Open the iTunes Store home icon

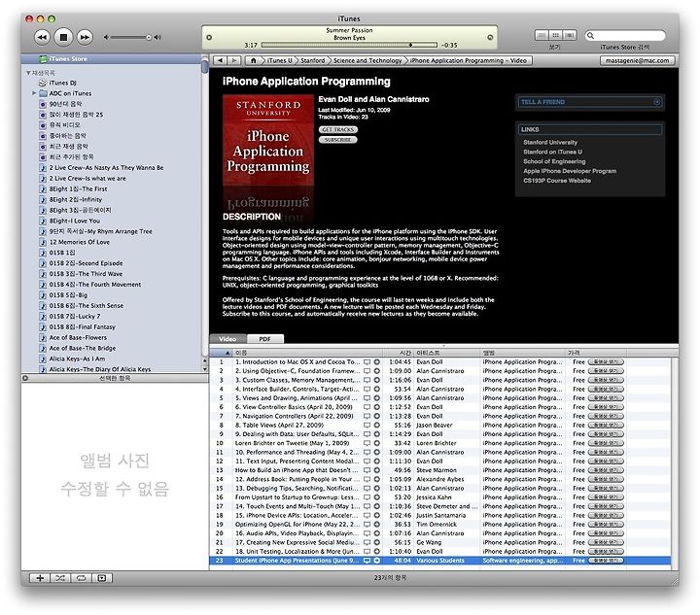[x=253, y=60]
